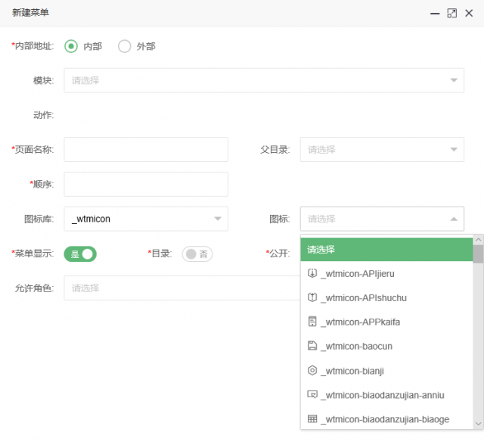The image size is (484, 448).
Task: Select the 内部 radio button
Action: tap(71, 46)
